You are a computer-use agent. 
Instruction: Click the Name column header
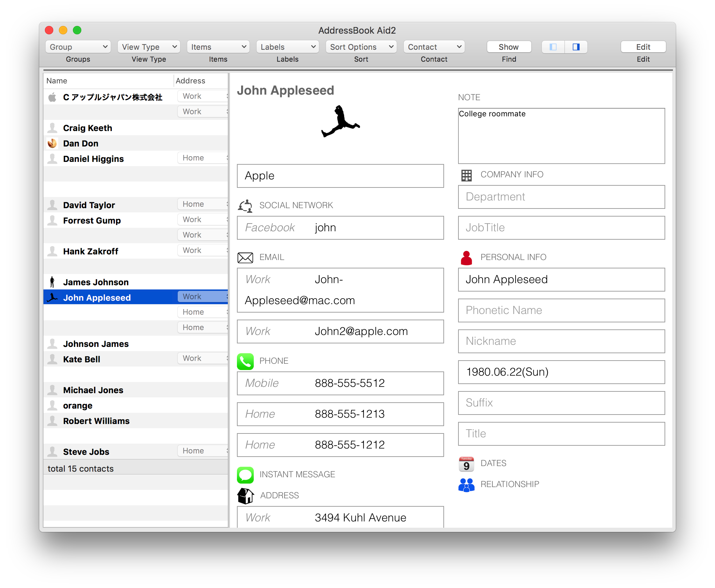pos(109,81)
